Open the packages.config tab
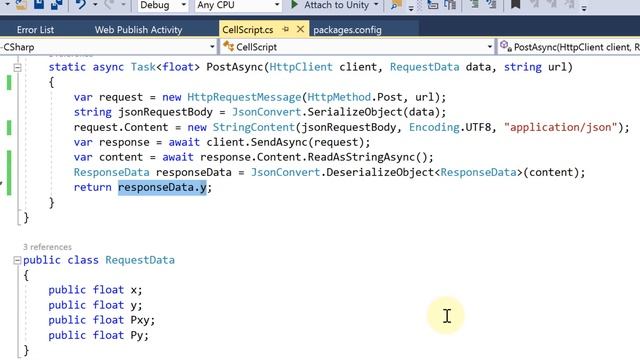The width and height of the screenshot is (640, 360). [347, 30]
